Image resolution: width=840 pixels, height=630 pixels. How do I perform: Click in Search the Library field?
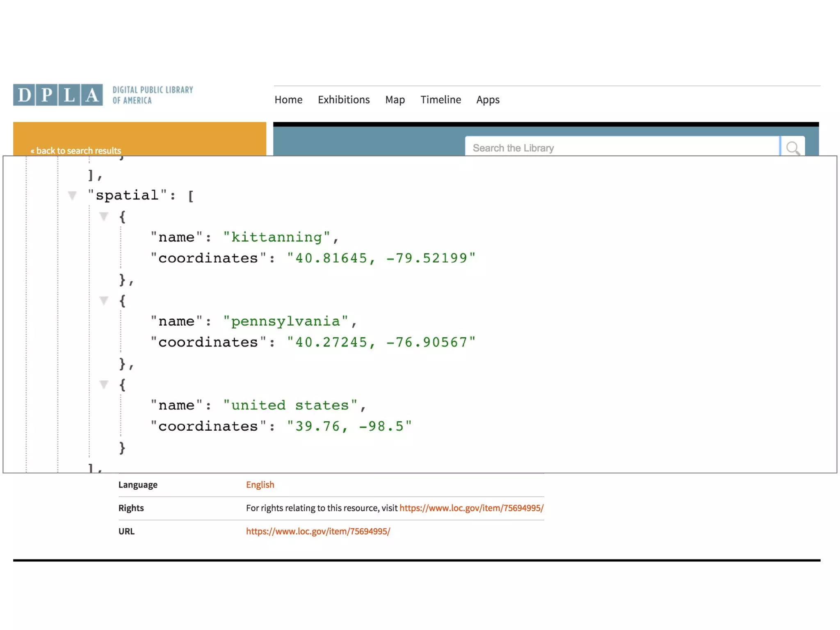(621, 148)
